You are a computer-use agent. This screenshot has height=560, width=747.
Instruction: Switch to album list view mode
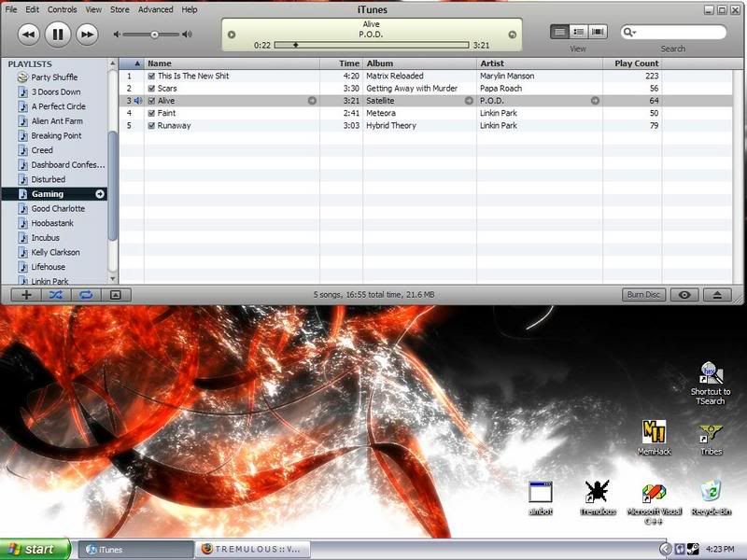pos(579,32)
